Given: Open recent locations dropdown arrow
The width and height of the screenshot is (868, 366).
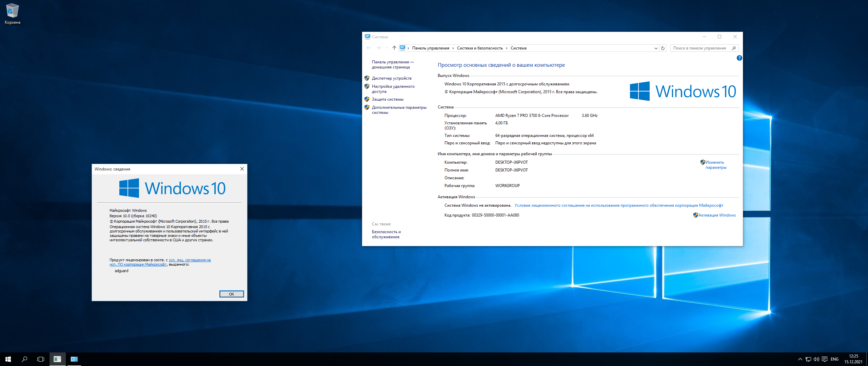Looking at the screenshot, I should (x=387, y=48).
